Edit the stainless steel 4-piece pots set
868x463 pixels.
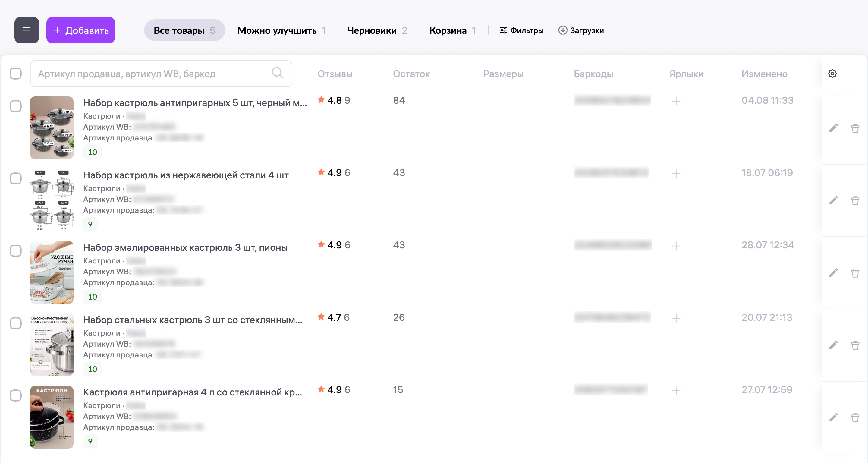(834, 200)
